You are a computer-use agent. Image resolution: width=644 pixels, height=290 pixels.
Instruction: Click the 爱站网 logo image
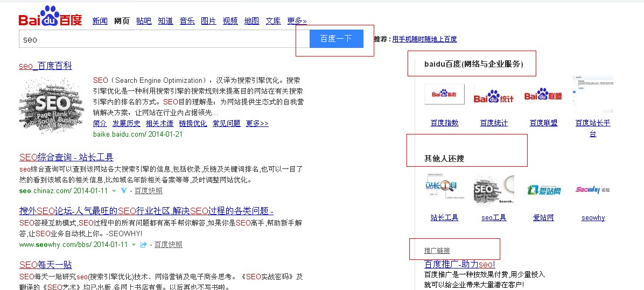pos(543,190)
